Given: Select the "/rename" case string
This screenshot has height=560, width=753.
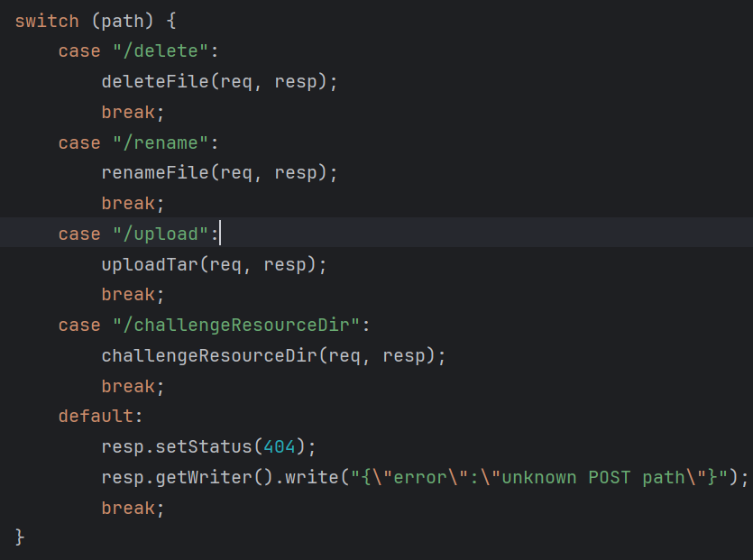Looking at the screenshot, I should [x=161, y=142].
